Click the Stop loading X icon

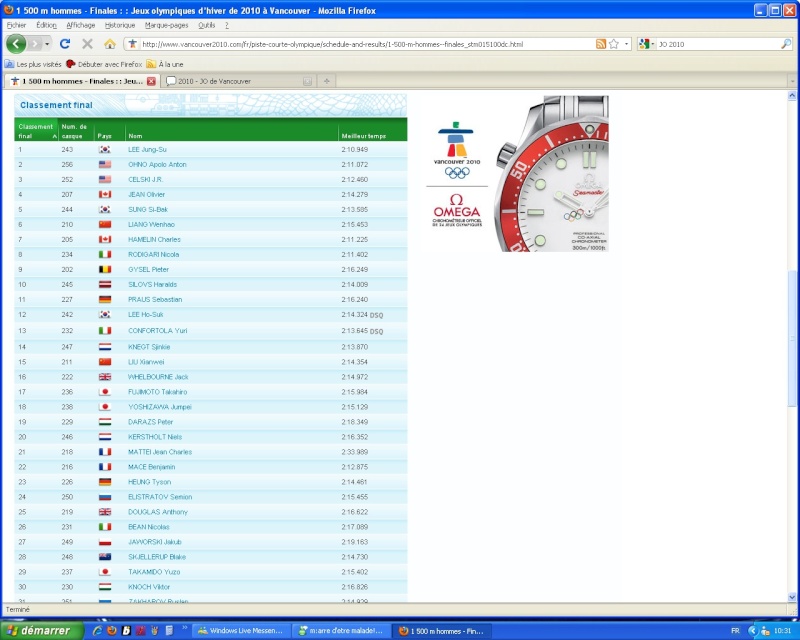pos(87,44)
